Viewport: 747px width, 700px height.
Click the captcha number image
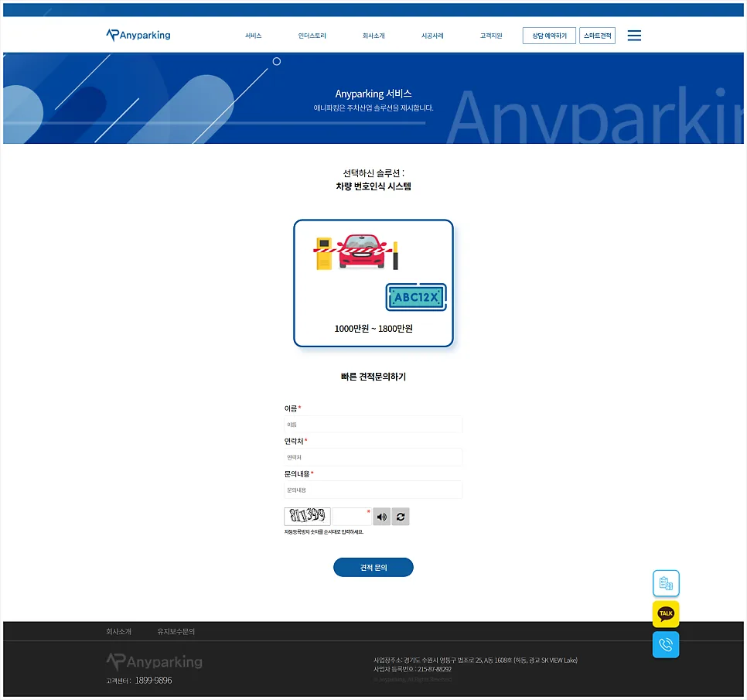[x=307, y=517]
